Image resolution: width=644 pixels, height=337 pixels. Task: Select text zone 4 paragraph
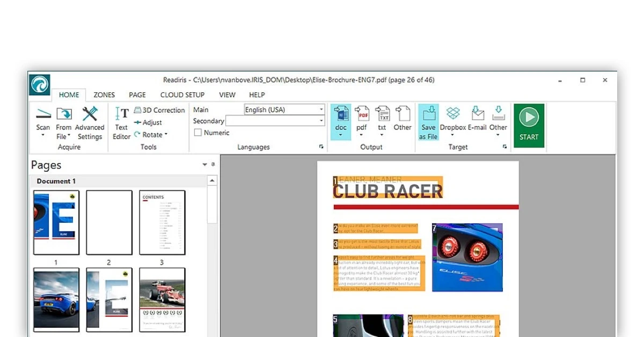379,274
